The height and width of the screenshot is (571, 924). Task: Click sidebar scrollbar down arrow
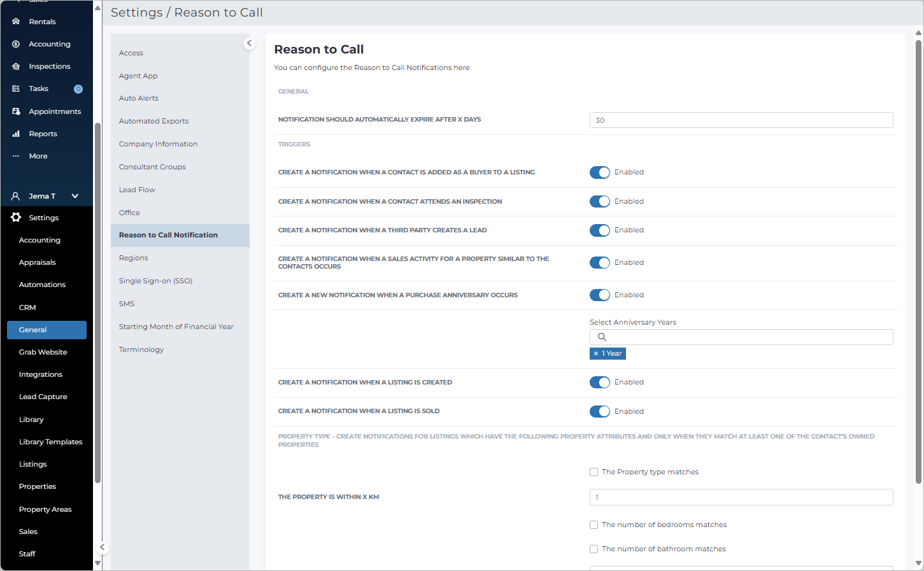(97, 563)
